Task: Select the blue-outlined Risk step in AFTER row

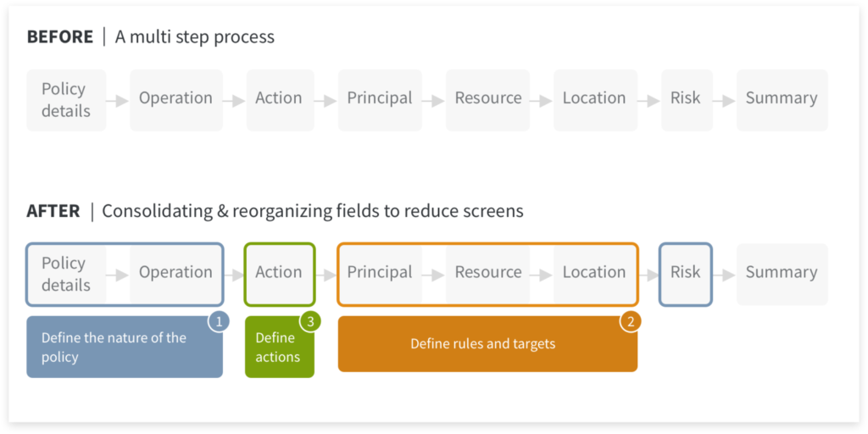Action: [685, 273]
